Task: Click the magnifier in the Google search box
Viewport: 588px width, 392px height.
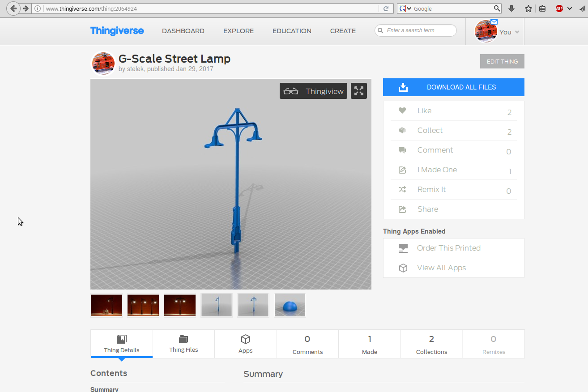Action: 497,9
